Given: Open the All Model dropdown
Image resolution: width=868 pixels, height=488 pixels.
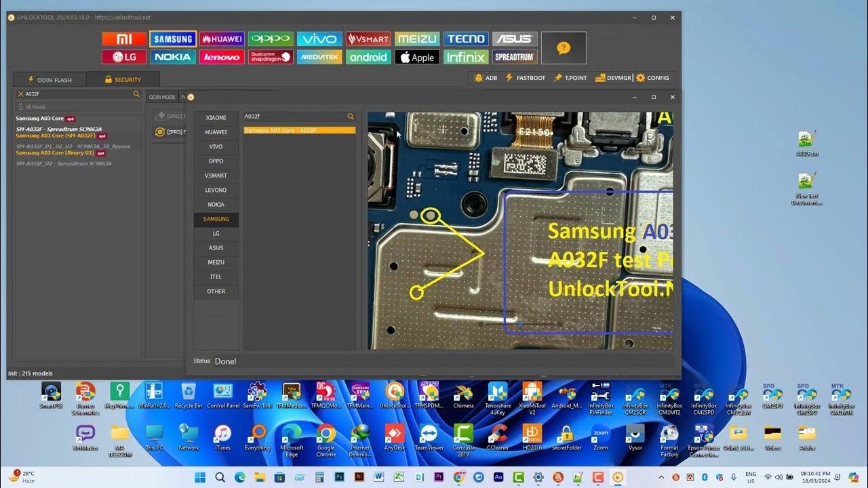Looking at the screenshot, I should [x=78, y=107].
